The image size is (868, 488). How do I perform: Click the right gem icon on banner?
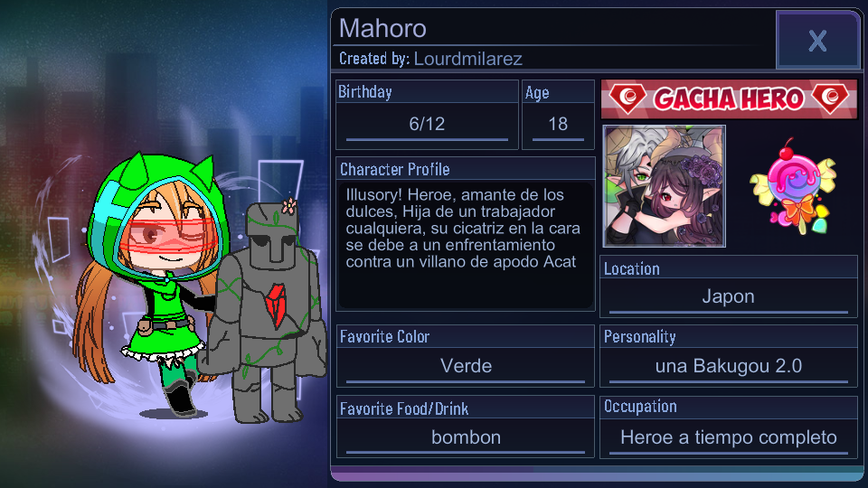(830, 98)
